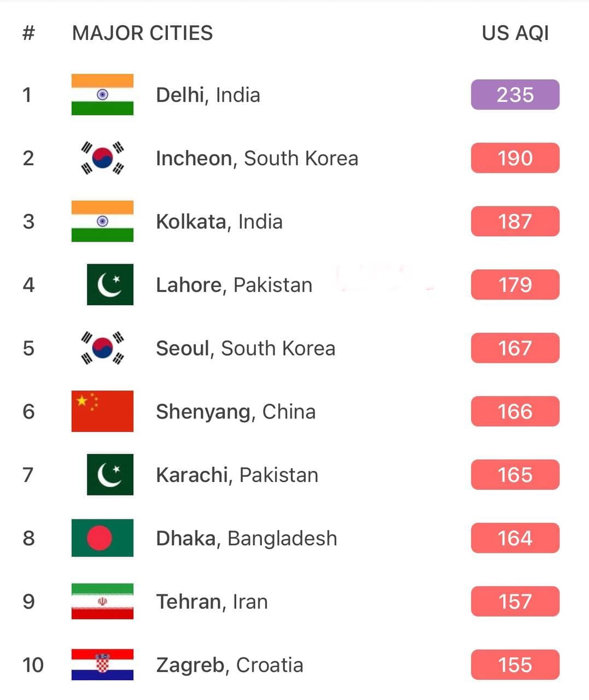
Task: Click the Iran flag beside Tehran
Action: coord(102,602)
